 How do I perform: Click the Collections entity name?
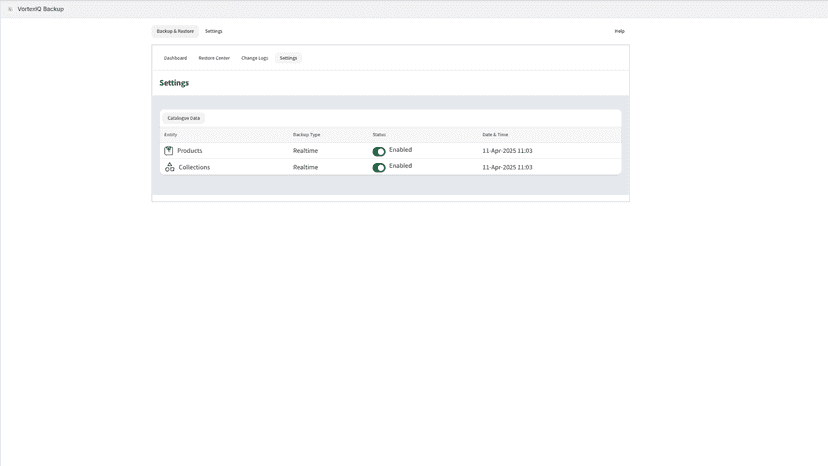[194, 167]
